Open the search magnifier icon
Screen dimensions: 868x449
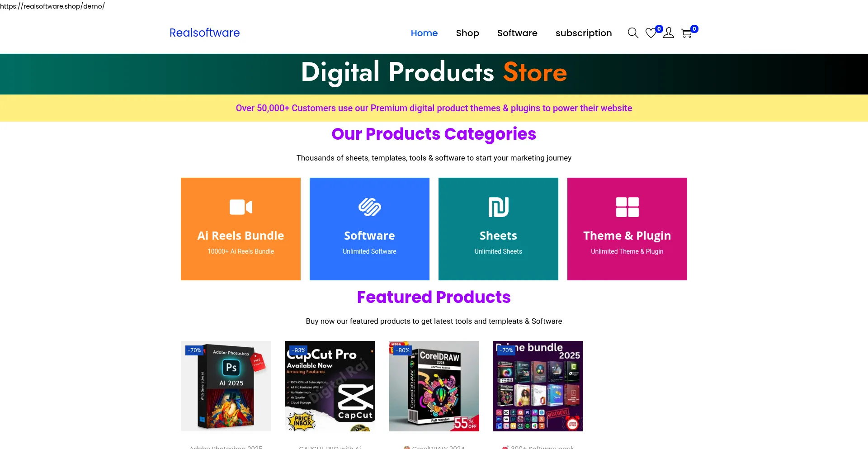[x=633, y=33]
